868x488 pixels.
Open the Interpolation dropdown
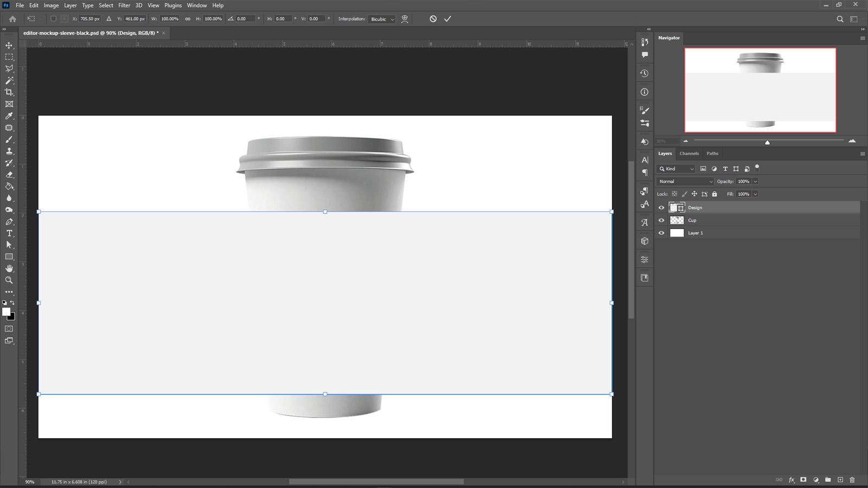pyautogui.click(x=382, y=19)
